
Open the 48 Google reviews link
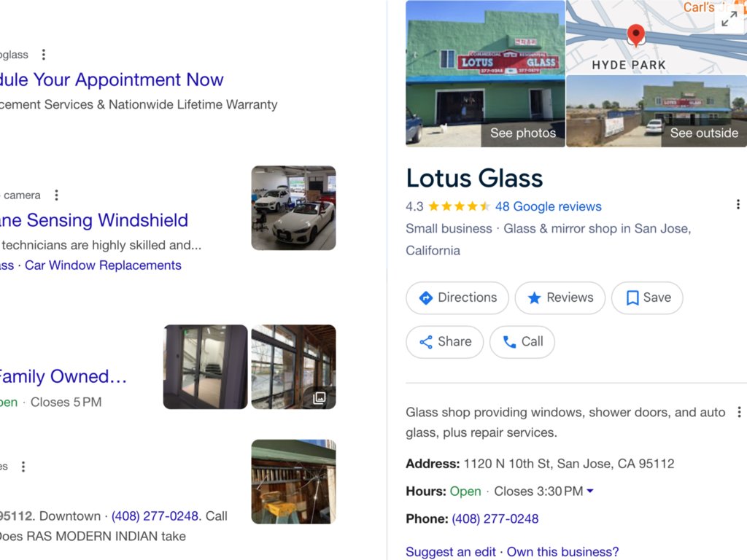549,206
